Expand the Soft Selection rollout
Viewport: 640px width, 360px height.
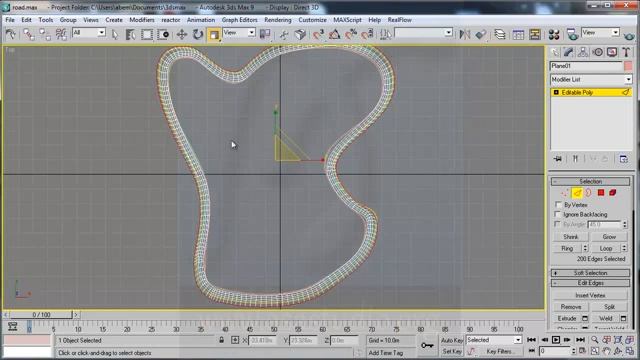click(590, 273)
